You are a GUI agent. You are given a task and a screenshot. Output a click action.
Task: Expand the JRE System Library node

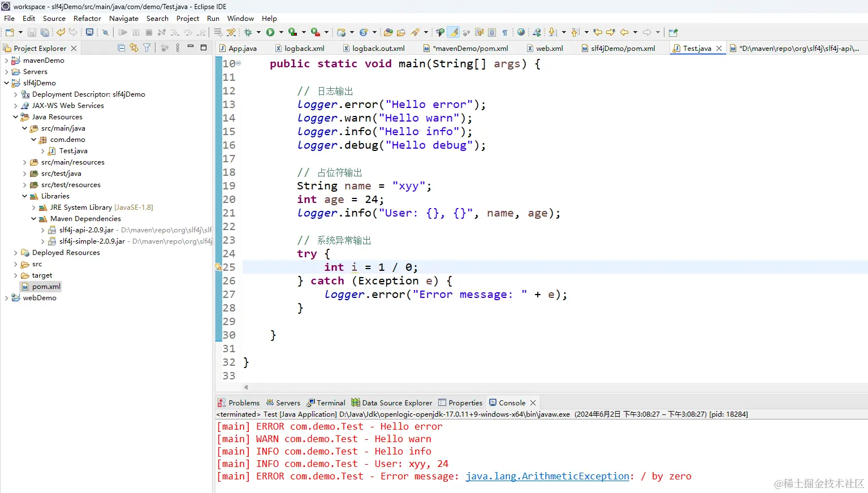33,207
